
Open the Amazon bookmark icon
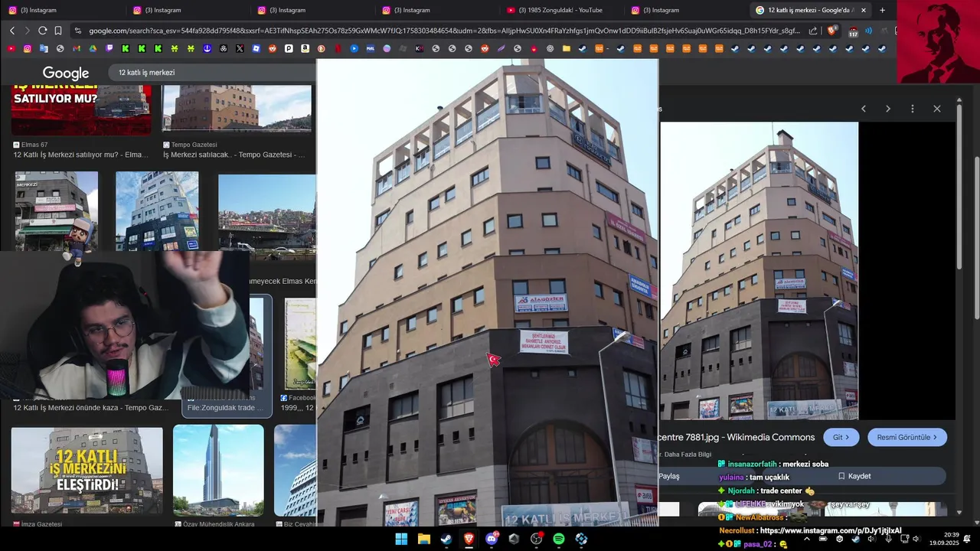pyautogui.click(x=305, y=48)
